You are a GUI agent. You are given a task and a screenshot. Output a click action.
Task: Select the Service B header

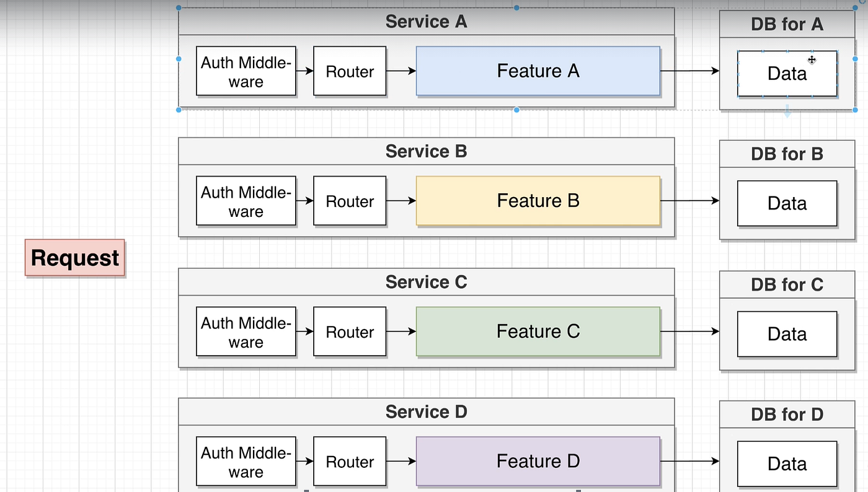(x=426, y=151)
